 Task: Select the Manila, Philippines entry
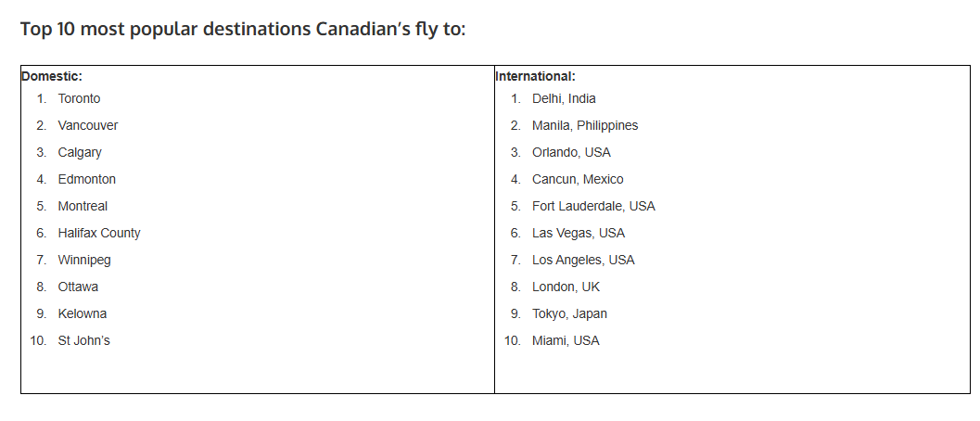(x=585, y=125)
